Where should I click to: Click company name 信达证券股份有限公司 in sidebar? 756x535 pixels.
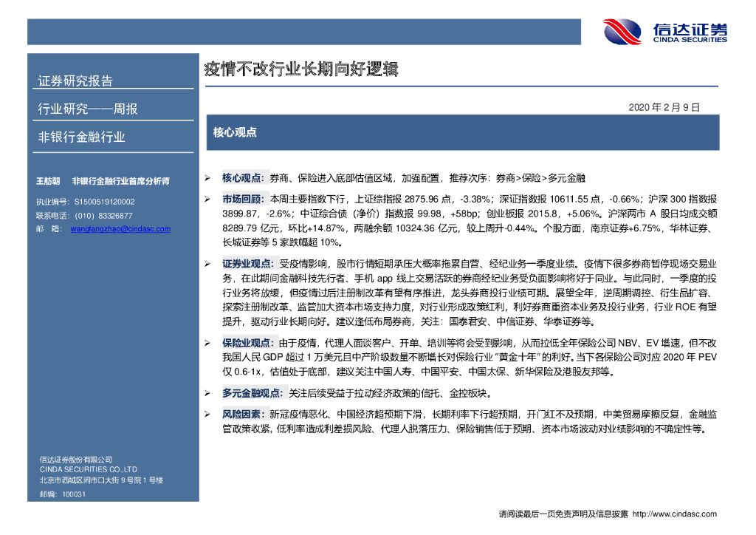(x=76, y=460)
